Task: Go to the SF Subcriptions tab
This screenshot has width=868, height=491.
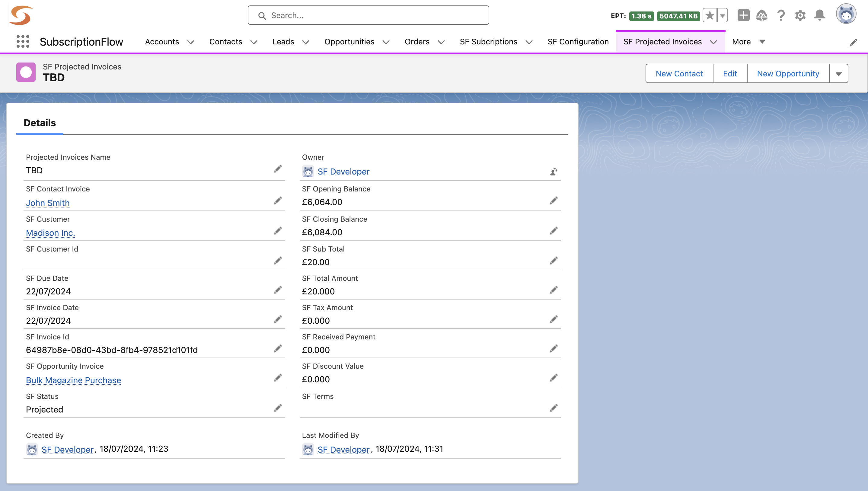Action: (x=489, y=42)
